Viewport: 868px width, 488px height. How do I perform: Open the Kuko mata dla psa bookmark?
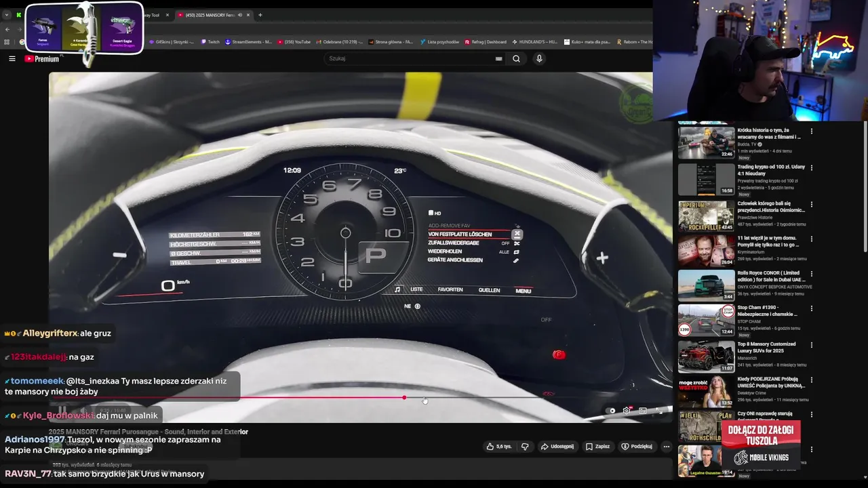(x=588, y=42)
